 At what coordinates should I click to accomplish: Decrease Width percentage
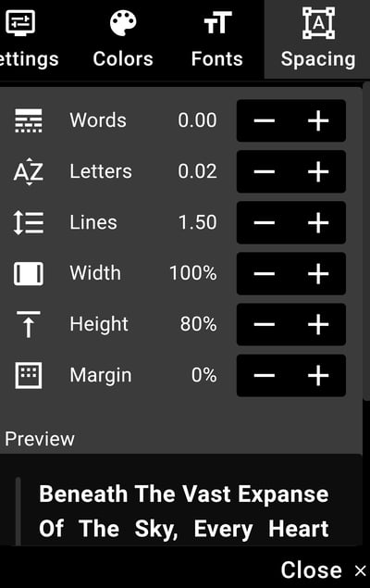pyautogui.click(x=265, y=274)
